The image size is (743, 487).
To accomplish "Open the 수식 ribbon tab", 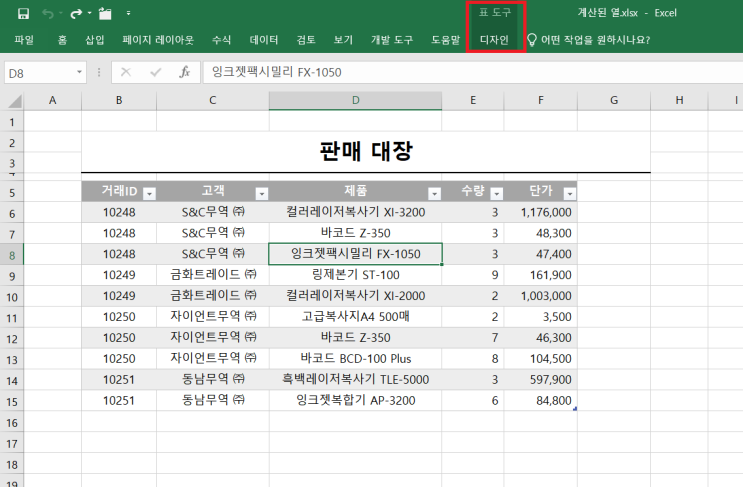I will tap(221, 40).
